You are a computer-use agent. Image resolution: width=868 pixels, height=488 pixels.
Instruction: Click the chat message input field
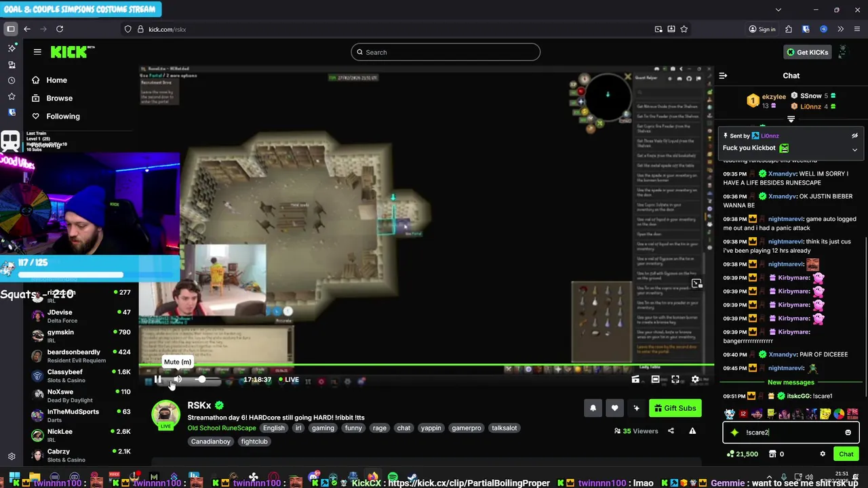click(x=791, y=432)
